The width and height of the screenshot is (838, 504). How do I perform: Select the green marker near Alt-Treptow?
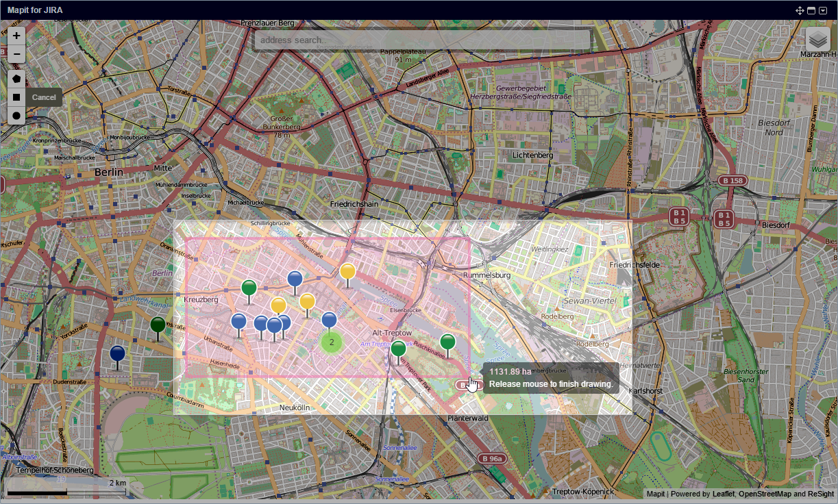[x=398, y=348]
